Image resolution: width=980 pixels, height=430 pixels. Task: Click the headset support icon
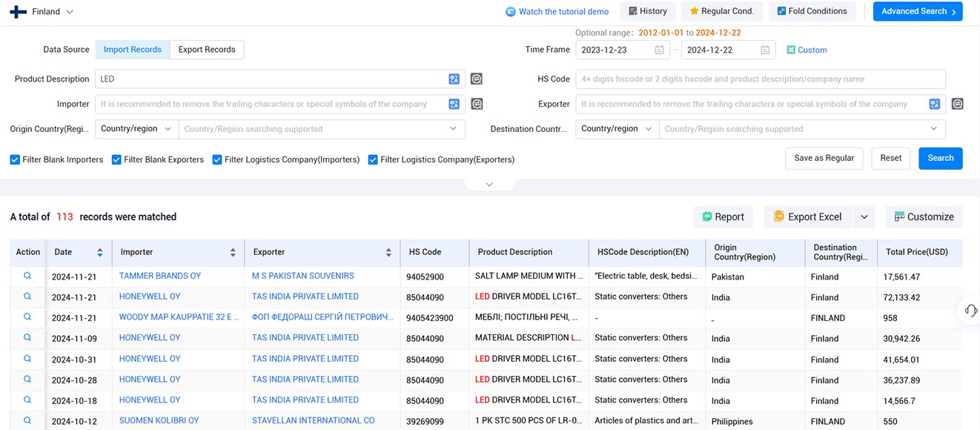click(971, 311)
